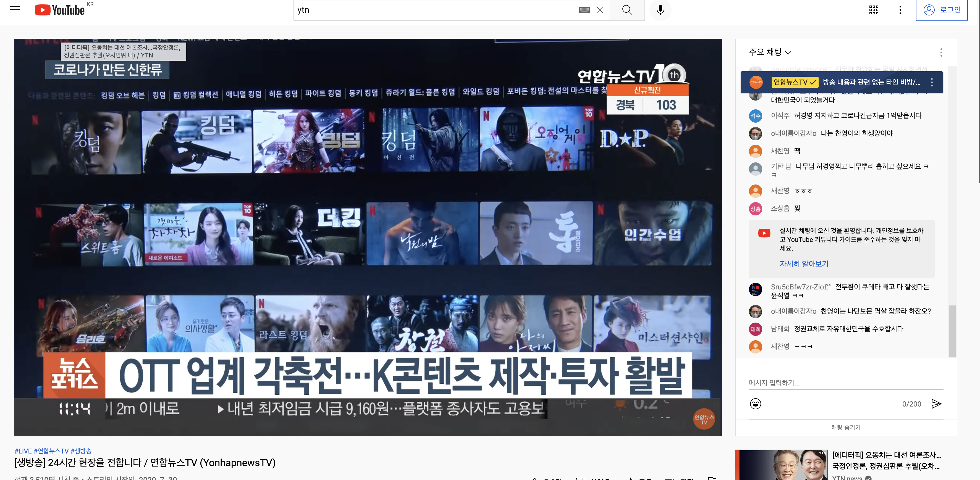Open the YouTube apps grid
The height and width of the screenshot is (480, 980).
click(x=874, y=10)
